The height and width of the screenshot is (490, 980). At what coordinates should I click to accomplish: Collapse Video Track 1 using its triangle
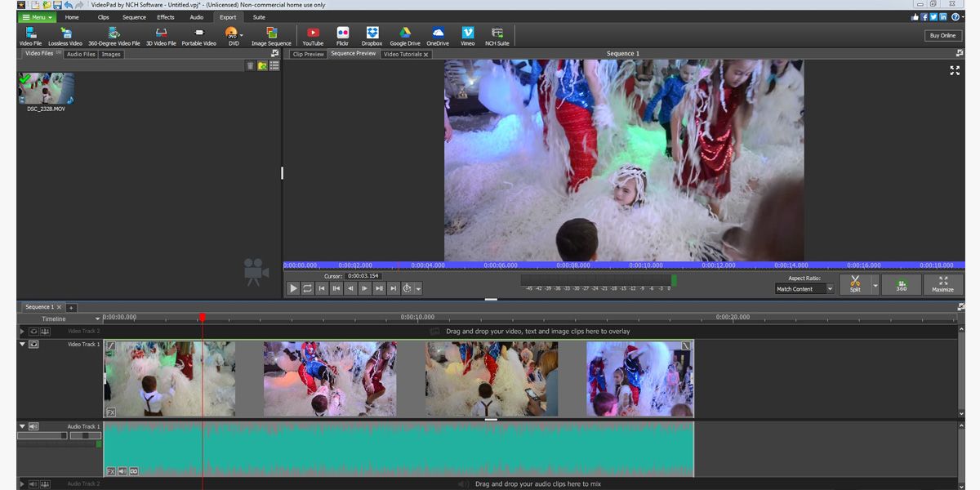coord(23,345)
